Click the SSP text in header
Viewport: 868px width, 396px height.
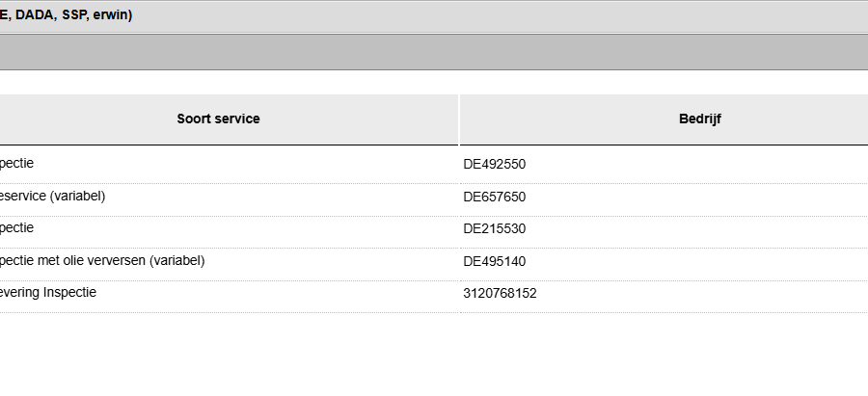74,15
